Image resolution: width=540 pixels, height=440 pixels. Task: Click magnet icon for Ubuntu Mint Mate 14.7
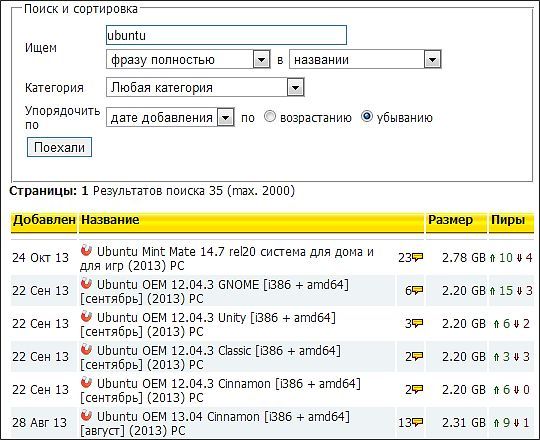pos(86,250)
